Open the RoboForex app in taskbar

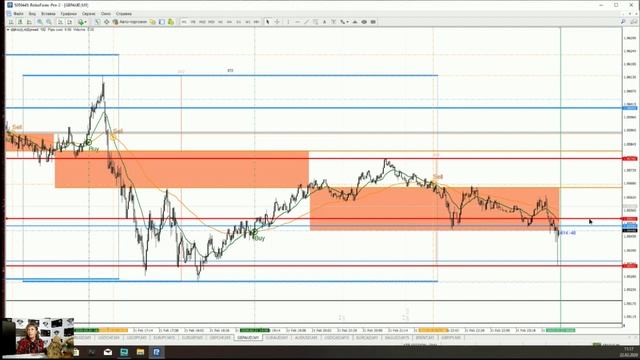coord(156,352)
